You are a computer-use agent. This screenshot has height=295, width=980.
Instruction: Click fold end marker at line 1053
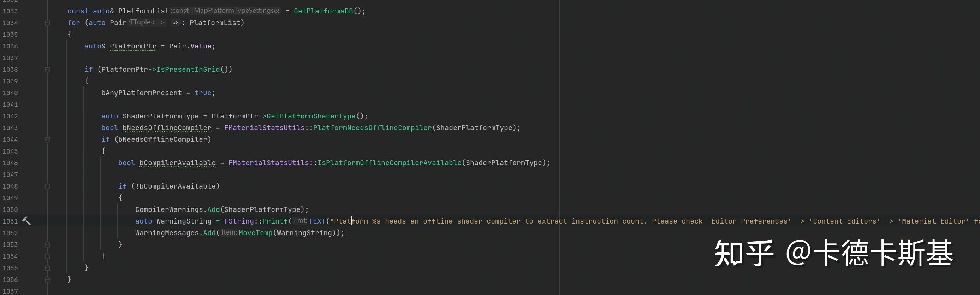click(x=48, y=244)
